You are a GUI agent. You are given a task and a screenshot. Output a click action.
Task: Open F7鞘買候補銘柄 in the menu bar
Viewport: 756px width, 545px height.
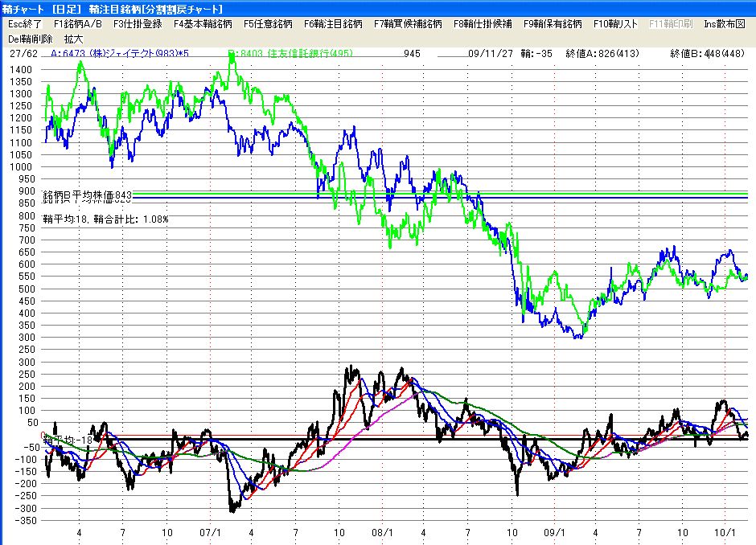[408, 24]
